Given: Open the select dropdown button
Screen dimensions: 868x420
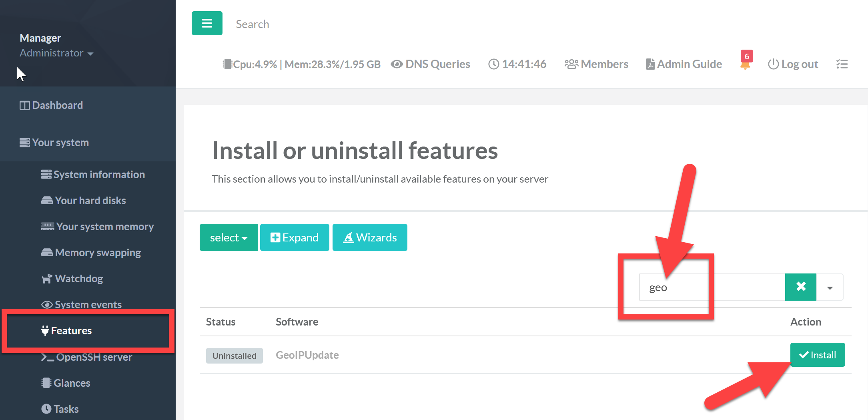Looking at the screenshot, I should tap(229, 237).
